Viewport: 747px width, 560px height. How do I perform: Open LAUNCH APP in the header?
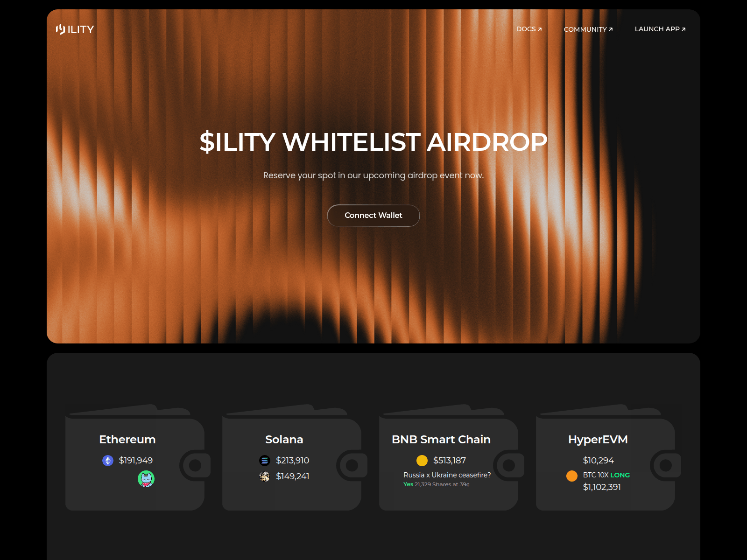click(x=660, y=29)
